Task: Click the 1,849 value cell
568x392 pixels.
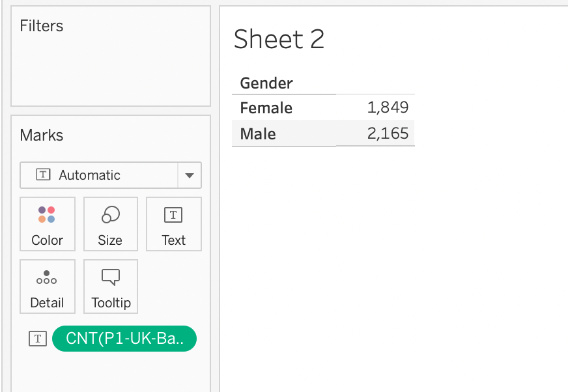Action: coord(388,108)
